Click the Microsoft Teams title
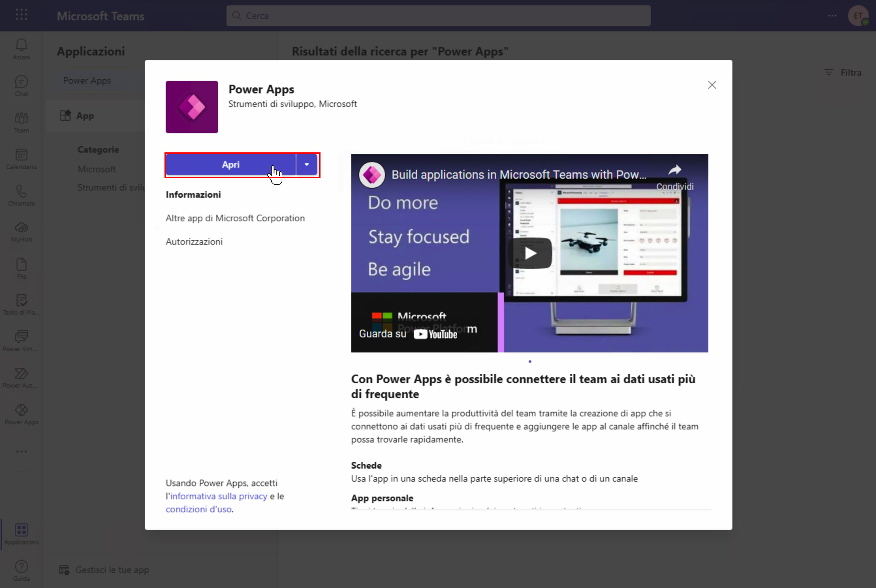Image resolution: width=876 pixels, height=588 pixels. tap(101, 16)
